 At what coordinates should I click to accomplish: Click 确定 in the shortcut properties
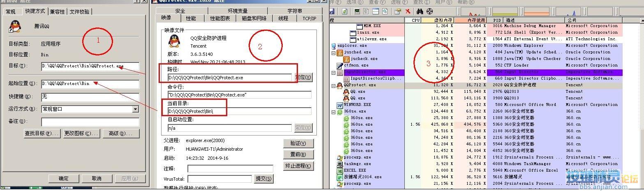point(63,179)
